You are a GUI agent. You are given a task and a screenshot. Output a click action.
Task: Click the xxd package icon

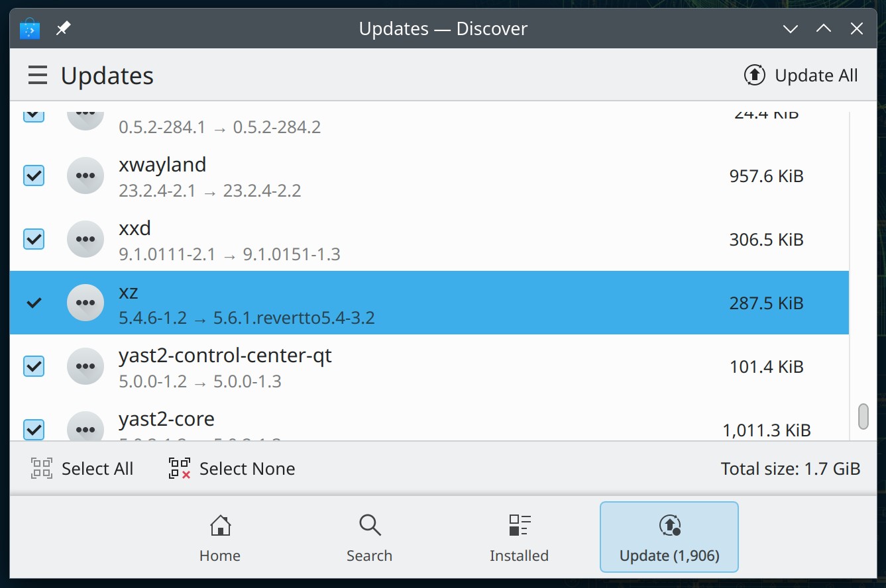[85, 240]
